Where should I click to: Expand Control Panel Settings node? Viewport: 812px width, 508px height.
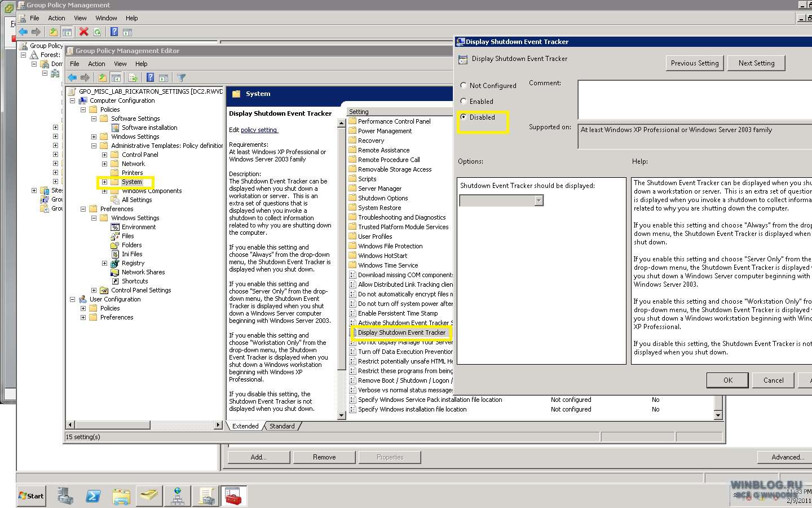(94, 290)
